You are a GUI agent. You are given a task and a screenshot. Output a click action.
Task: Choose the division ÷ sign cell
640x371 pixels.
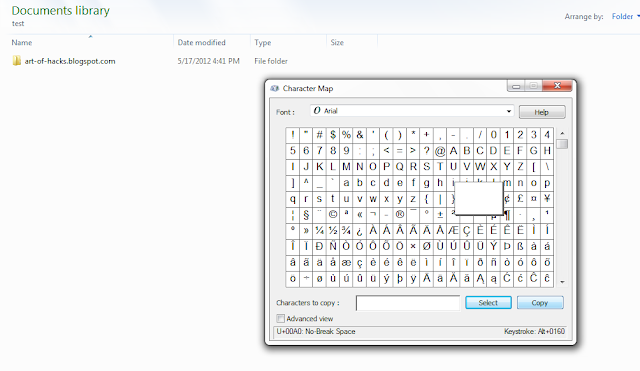click(x=306, y=278)
